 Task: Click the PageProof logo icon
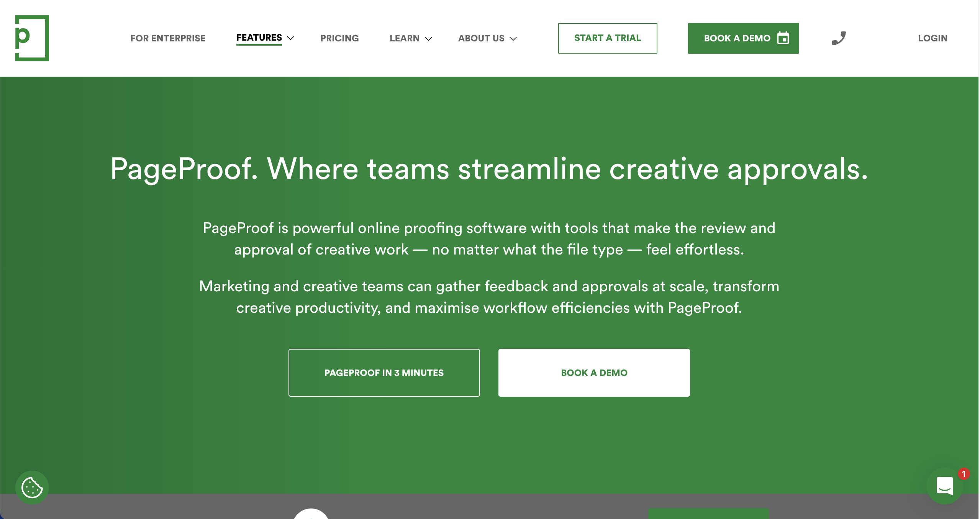[32, 38]
